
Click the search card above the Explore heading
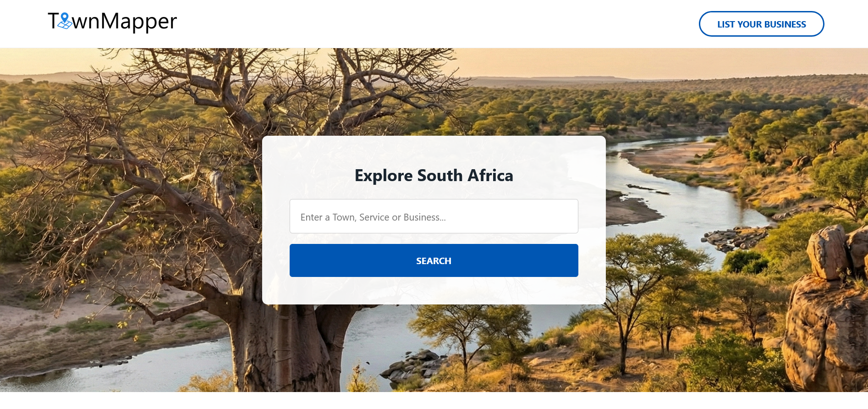(434, 149)
